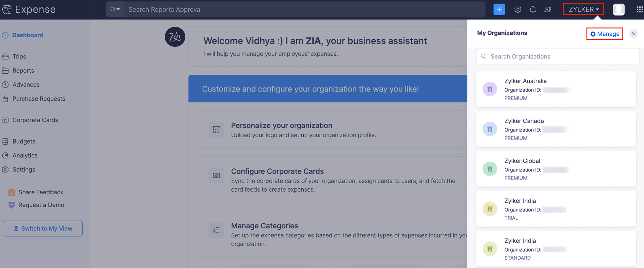The width and height of the screenshot is (644, 268).
Task: Click the ZIA assistant avatar icon
Action: click(x=175, y=37)
